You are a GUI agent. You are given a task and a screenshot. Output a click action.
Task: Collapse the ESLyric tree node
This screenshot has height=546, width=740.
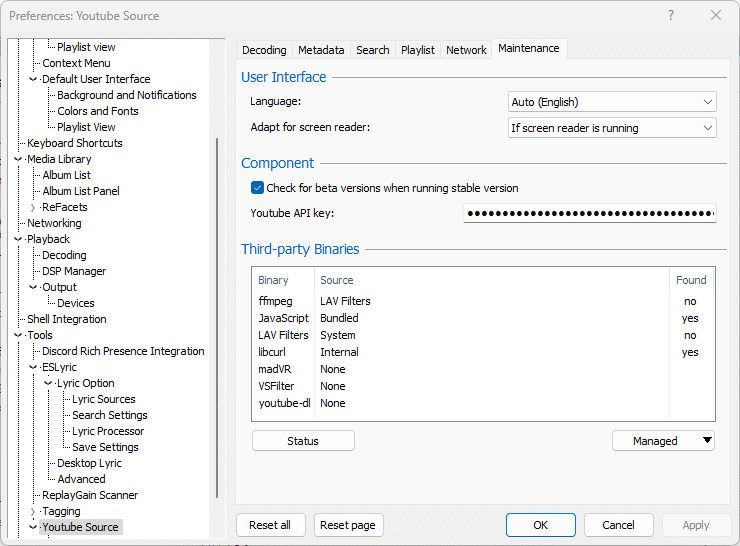pyautogui.click(x=33, y=367)
